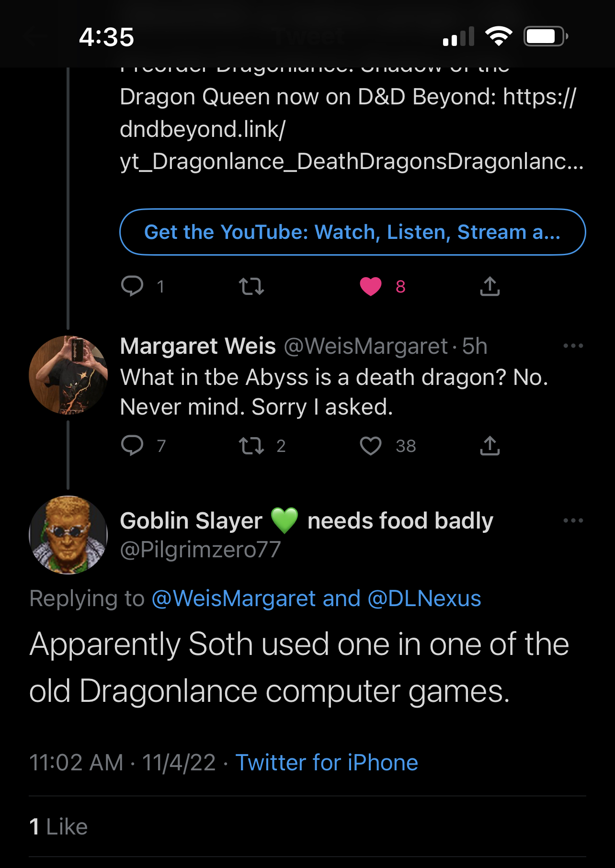Retweet Margaret Weis's death dragon tweet
Image resolution: width=615 pixels, height=868 pixels.
click(251, 446)
